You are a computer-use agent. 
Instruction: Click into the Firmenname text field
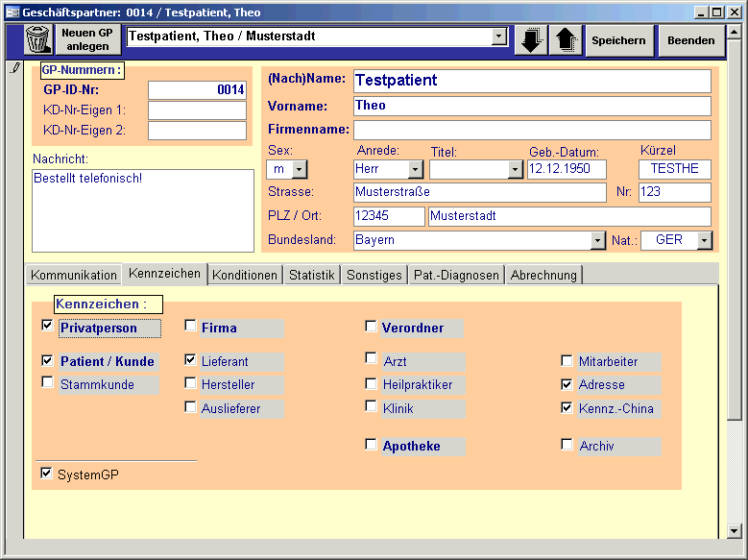tap(532, 130)
